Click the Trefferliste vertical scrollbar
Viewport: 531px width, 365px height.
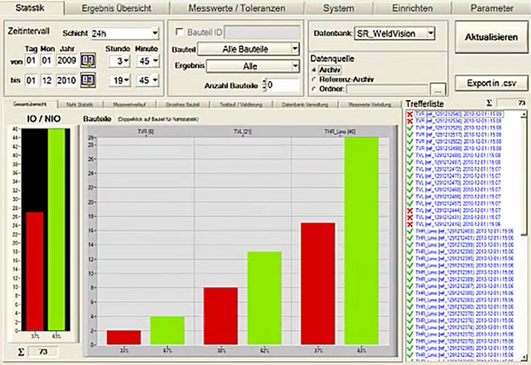pyautogui.click(x=524, y=236)
